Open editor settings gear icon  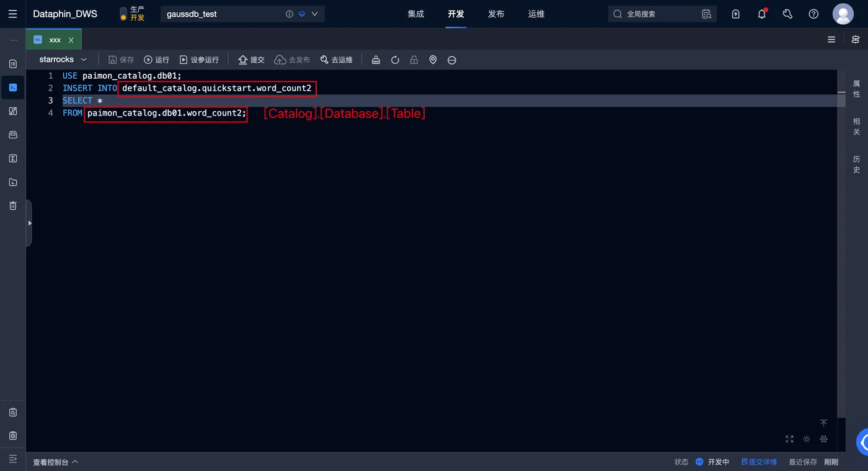[824, 439]
